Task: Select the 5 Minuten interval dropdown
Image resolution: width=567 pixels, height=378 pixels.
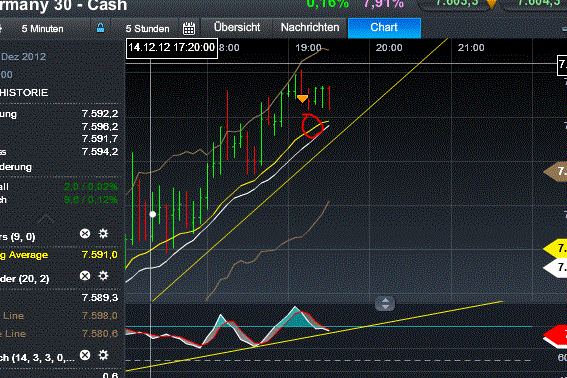Action: pos(42,29)
